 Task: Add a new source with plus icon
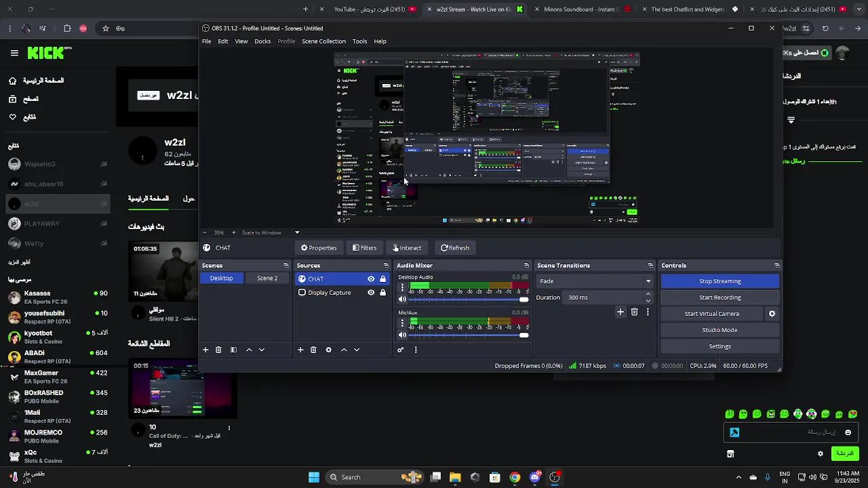300,350
